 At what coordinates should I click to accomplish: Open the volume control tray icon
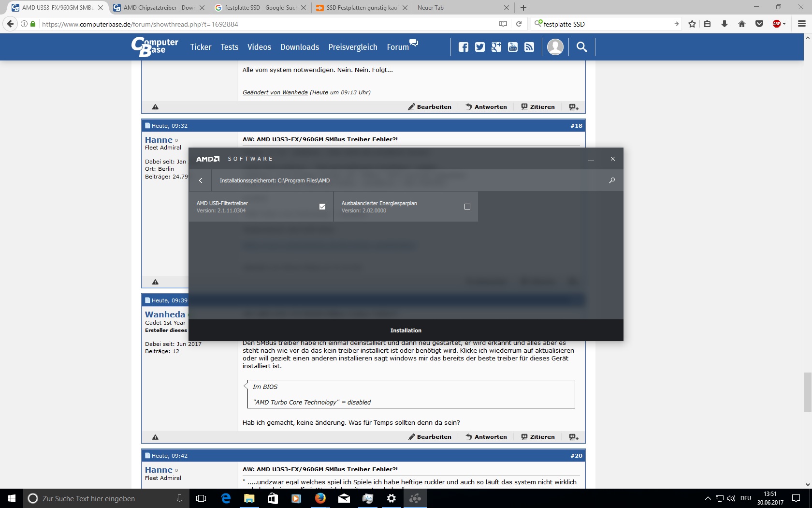click(x=731, y=498)
